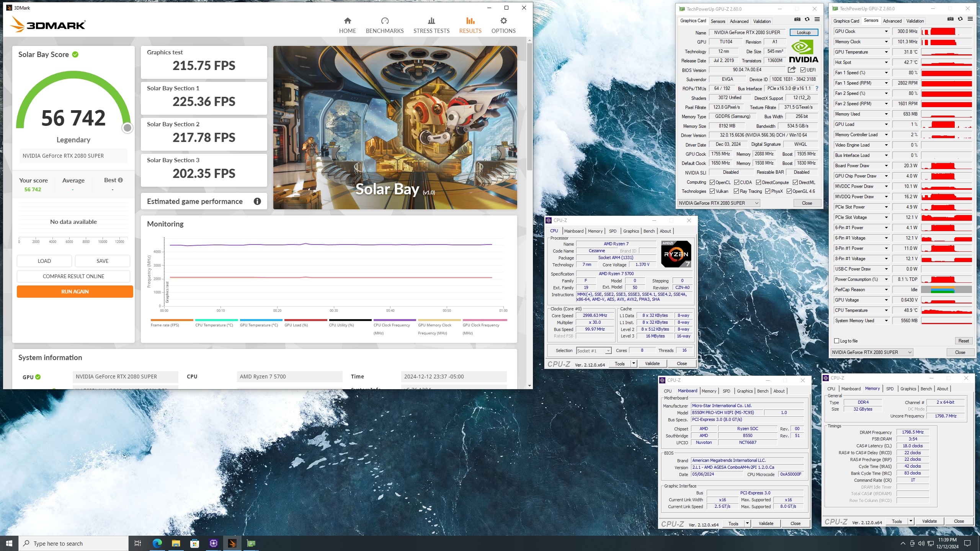Click the GPU-Z taskbar icon

(251, 543)
